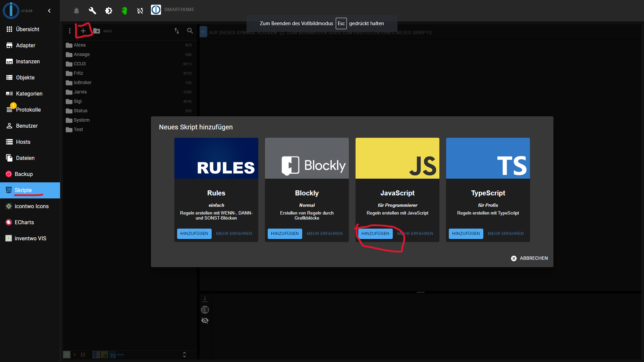The height and width of the screenshot is (362, 644).
Task: Open the notifications bell icon
Action: tap(76, 11)
